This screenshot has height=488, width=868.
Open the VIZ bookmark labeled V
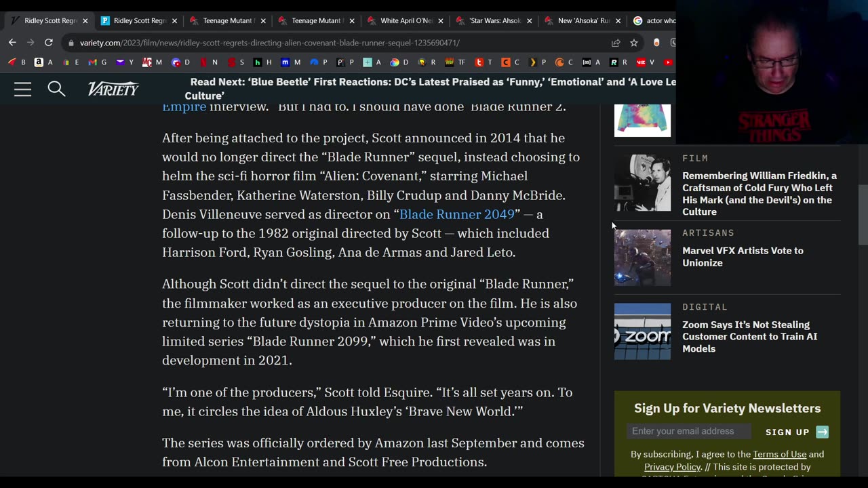646,62
